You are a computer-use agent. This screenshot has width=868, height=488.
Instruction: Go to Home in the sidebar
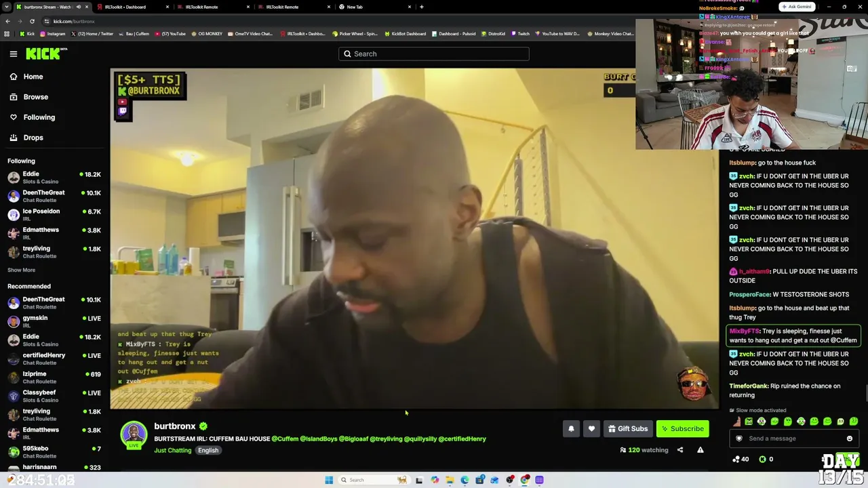pos(26,77)
